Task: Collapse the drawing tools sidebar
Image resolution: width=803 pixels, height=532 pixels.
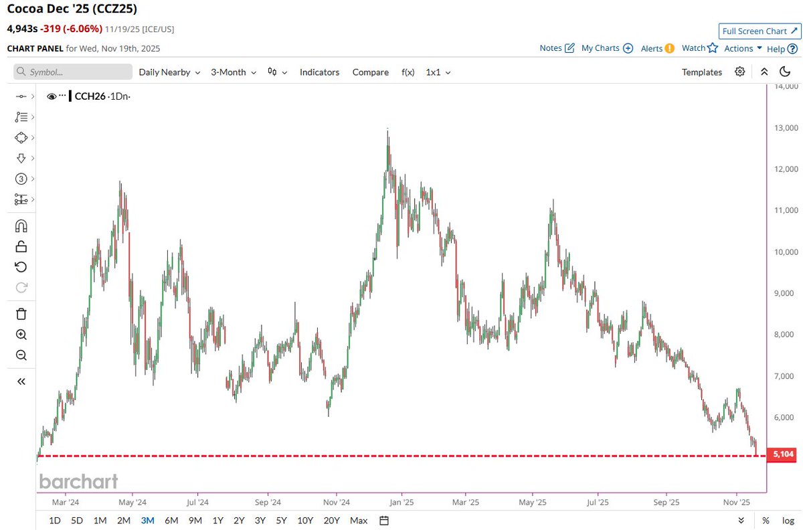Action: pos(21,381)
